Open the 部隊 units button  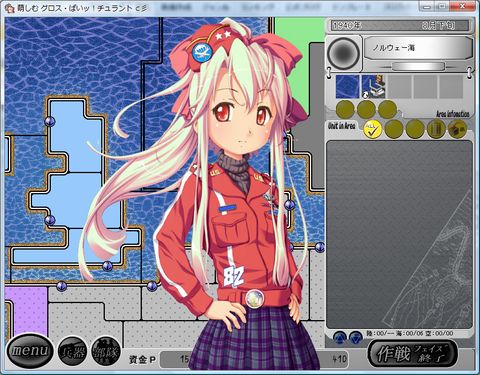pyautogui.click(x=106, y=351)
